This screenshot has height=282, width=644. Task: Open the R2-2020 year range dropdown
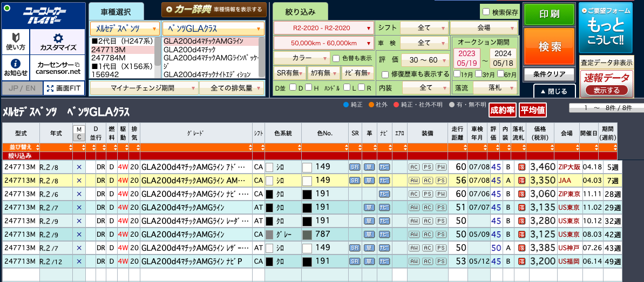click(324, 28)
